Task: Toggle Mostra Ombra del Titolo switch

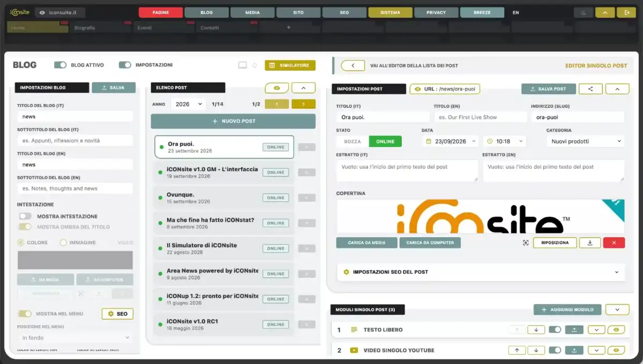Action: 25,226
